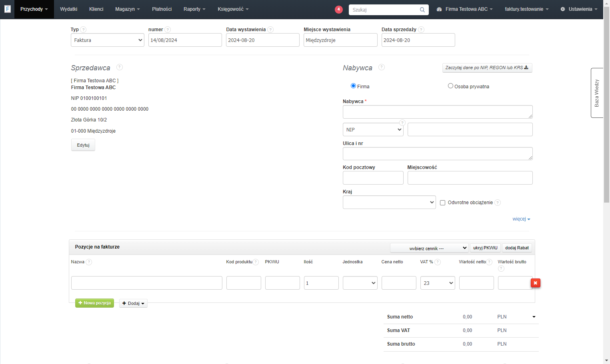Viewport: 610px width, 364px height.
Task: Open the Typ Faktura dropdown
Action: 108,40
